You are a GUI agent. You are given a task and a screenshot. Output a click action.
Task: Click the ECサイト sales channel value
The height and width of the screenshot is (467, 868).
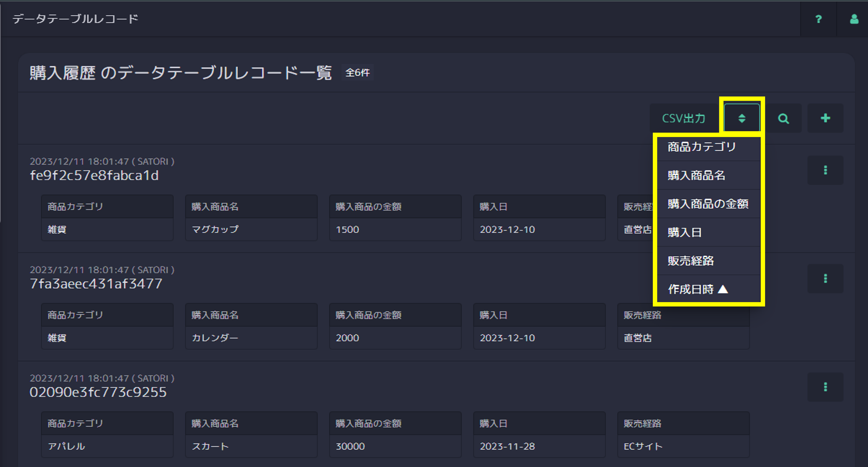pos(643,446)
